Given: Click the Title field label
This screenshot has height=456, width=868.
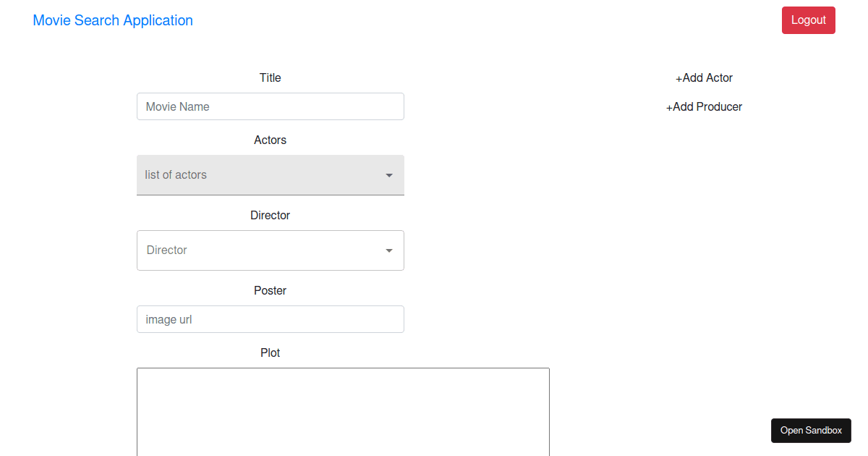Looking at the screenshot, I should click(271, 78).
